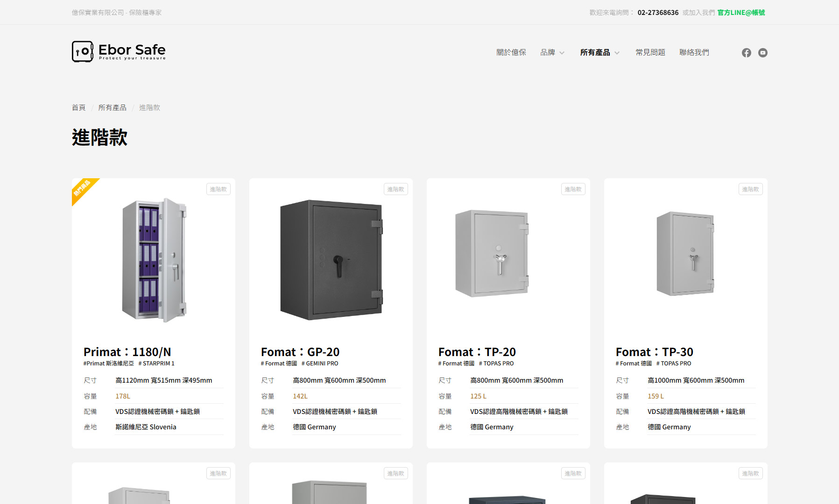The image size is (839, 504).
Task: Open the Fomat TP-30 safe image
Action: pos(685,253)
